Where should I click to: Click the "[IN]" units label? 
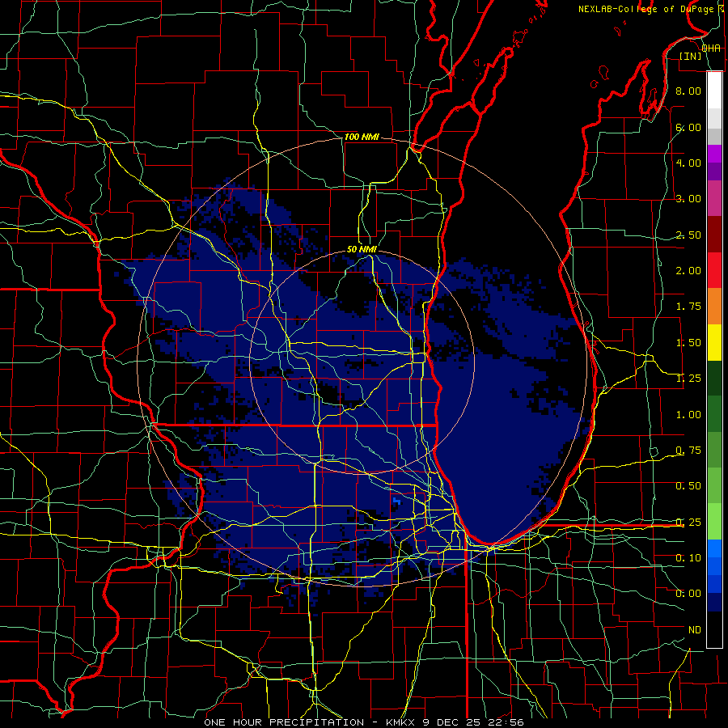tap(691, 56)
